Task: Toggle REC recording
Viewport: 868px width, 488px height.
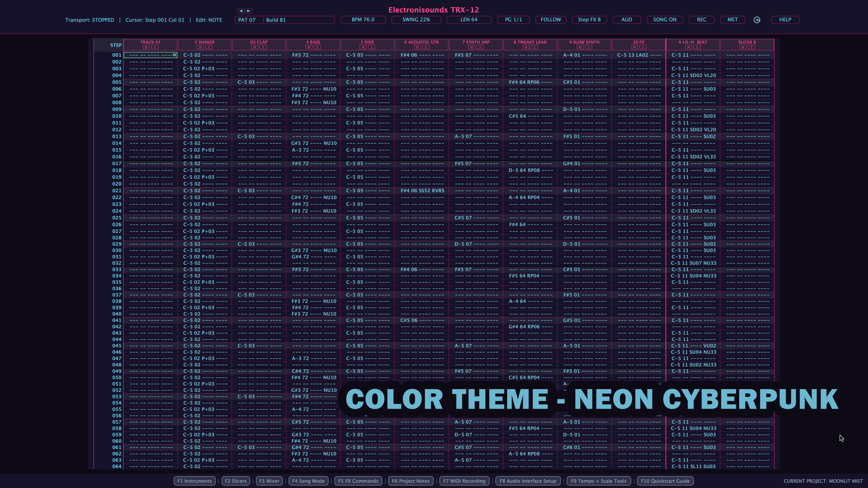Action: (701, 20)
